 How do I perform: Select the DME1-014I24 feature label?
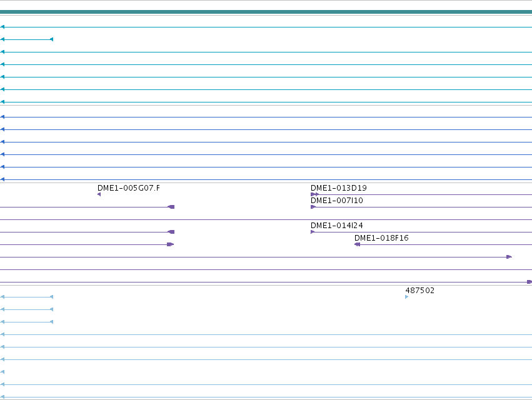[336, 226]
